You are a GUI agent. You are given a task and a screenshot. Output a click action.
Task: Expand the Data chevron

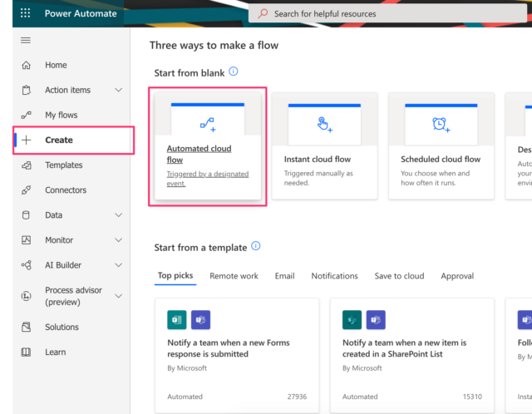[x=118, y=215]
